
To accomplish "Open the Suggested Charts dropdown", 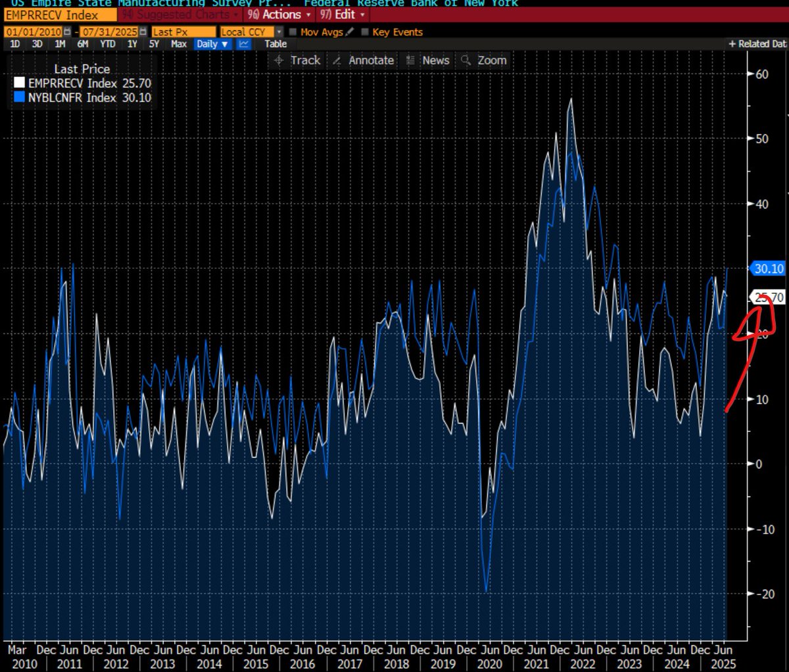I will click(x=180, y=14).
